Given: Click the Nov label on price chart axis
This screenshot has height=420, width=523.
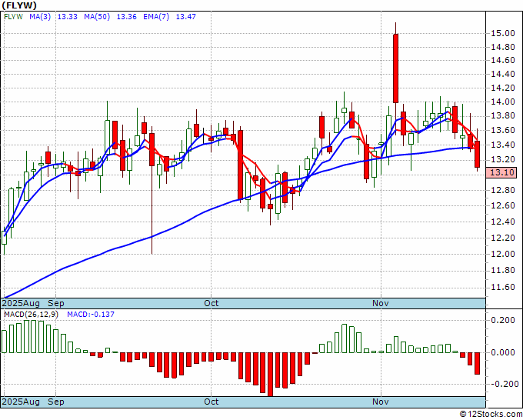Looking at the screenshot, I should pyautogui.click(x=380, y=303).
